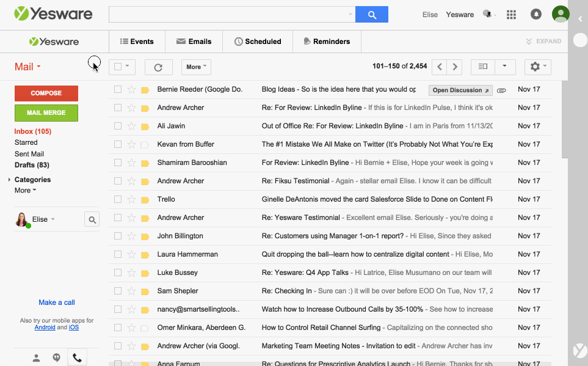Toggle the split pane view icon
The image size is (588, 366).
(483, 67)
